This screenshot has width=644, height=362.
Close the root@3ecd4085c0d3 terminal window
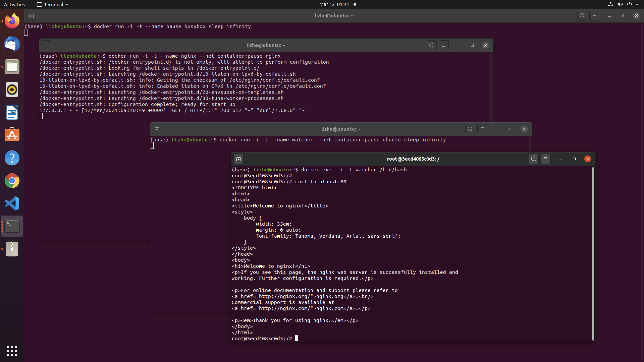click(588, 159)
